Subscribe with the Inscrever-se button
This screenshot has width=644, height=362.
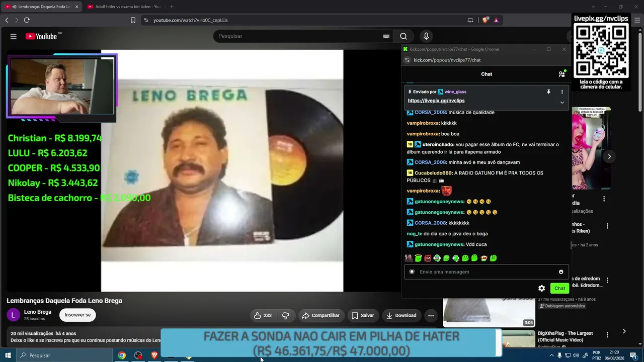click(77, 315)
